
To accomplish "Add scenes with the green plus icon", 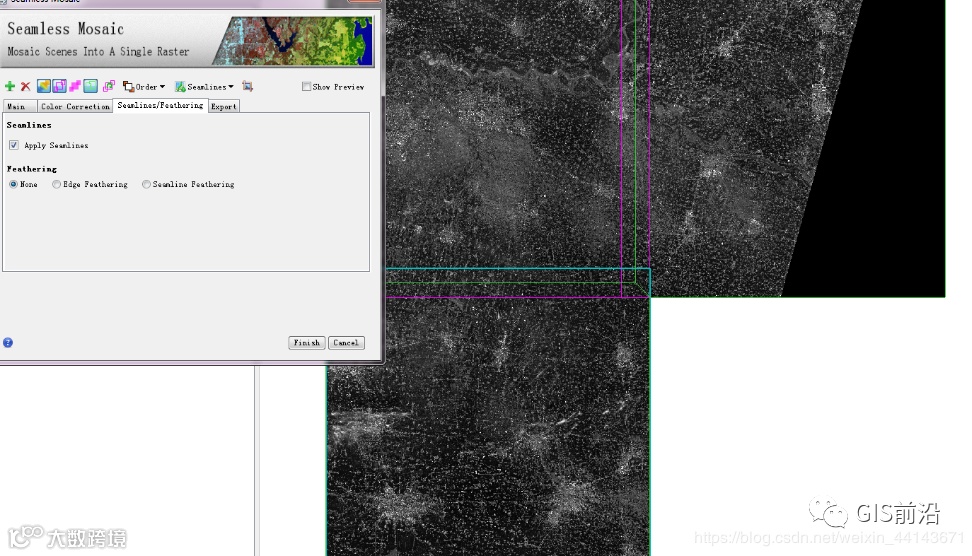I will (9, 86).
